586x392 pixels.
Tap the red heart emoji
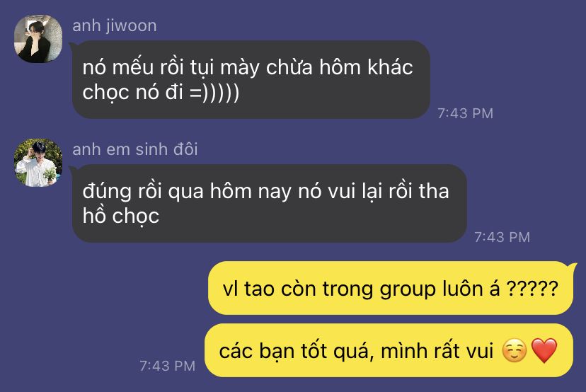[x=544, y=350]
